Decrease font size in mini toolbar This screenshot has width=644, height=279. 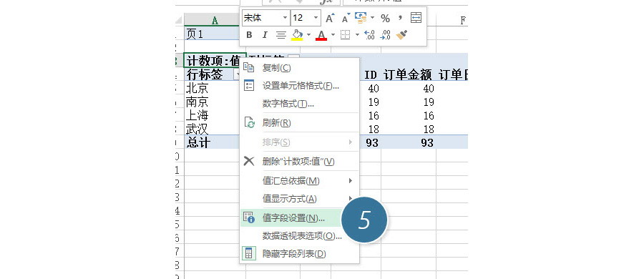(346, 18)
